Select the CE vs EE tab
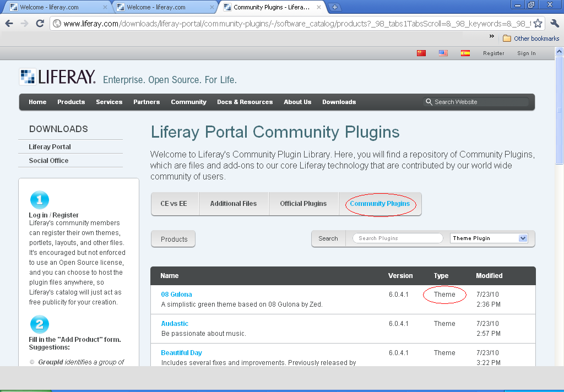 pos(175,204)
